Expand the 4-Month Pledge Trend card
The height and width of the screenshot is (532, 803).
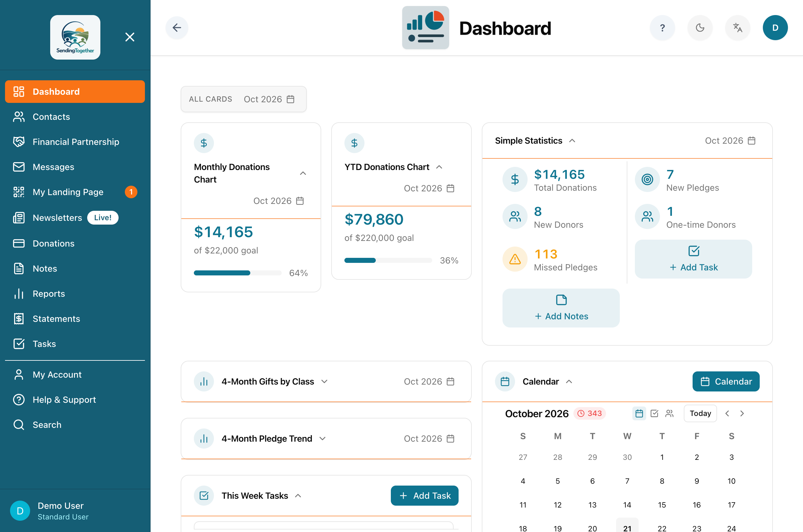(323, 438)
